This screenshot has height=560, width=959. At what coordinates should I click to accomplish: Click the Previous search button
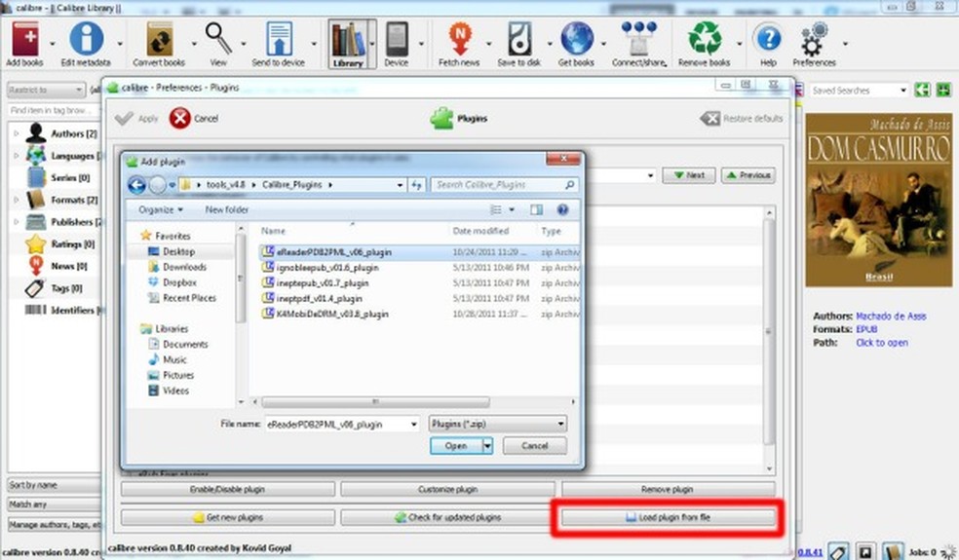pos(748,175)
